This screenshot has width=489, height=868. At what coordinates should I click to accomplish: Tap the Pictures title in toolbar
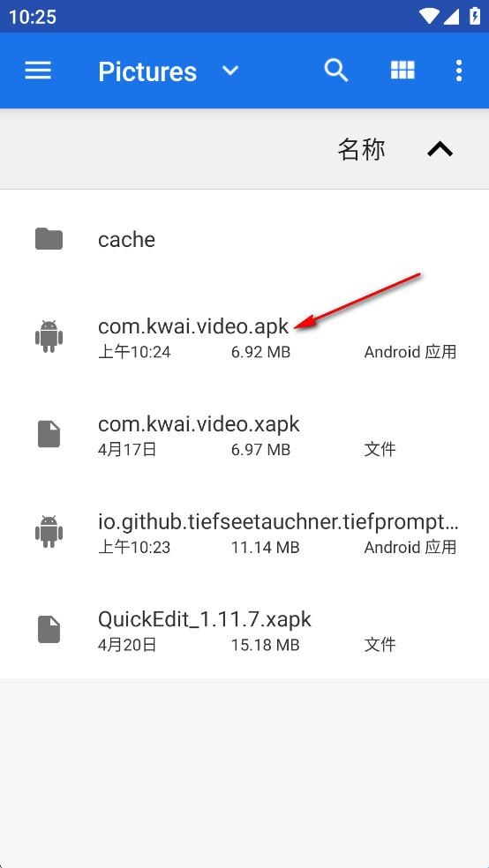point(147,71)
